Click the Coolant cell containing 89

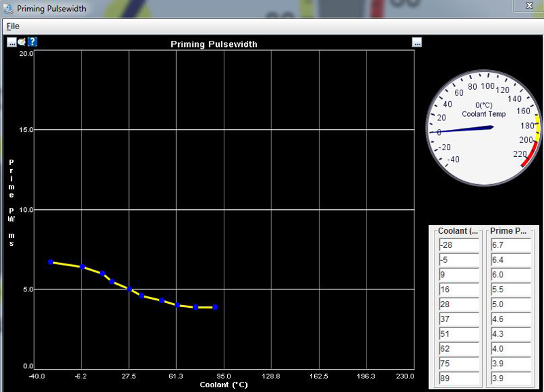click(x=459, y=378)
